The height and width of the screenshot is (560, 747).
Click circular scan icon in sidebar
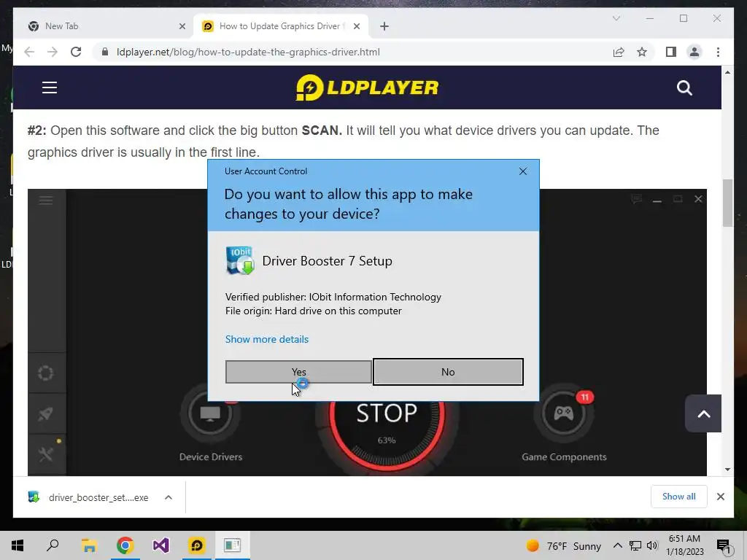click(x=46, y=373)
